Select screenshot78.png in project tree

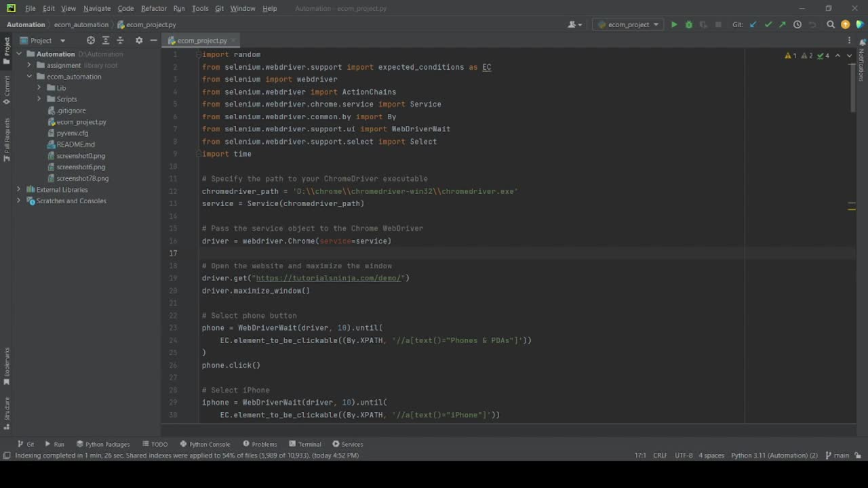coord(78,178)
